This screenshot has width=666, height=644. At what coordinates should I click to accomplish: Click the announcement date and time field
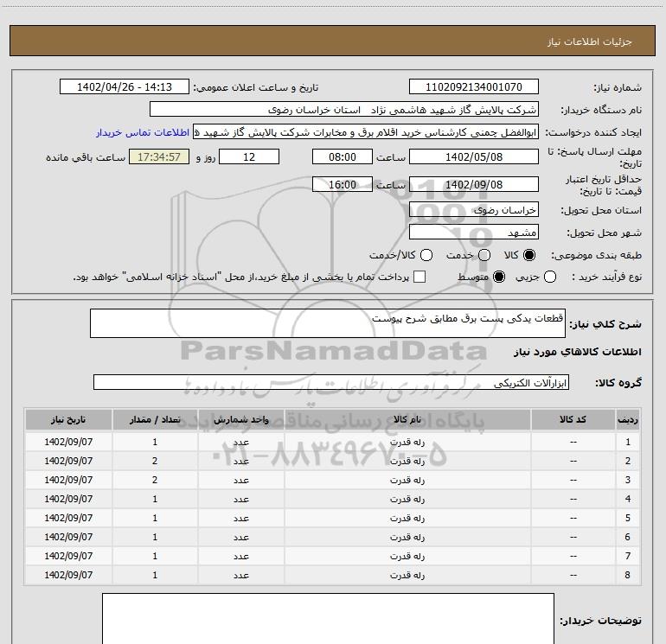[x=125, y=86]
